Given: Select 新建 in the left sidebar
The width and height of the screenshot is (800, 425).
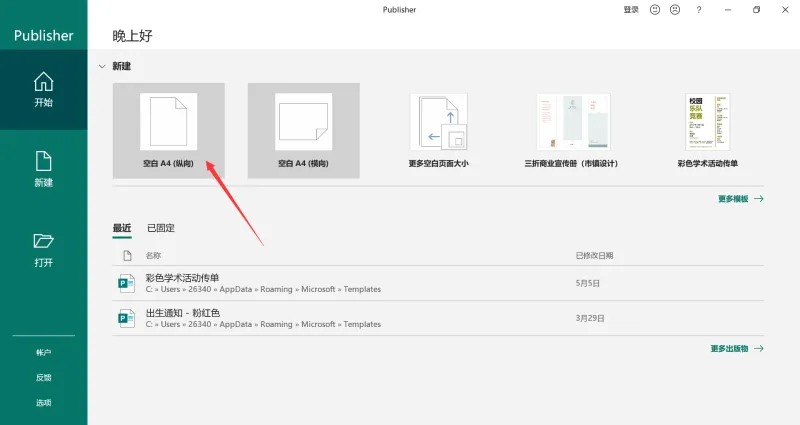Looking at the screenshot, I should 43,169.
